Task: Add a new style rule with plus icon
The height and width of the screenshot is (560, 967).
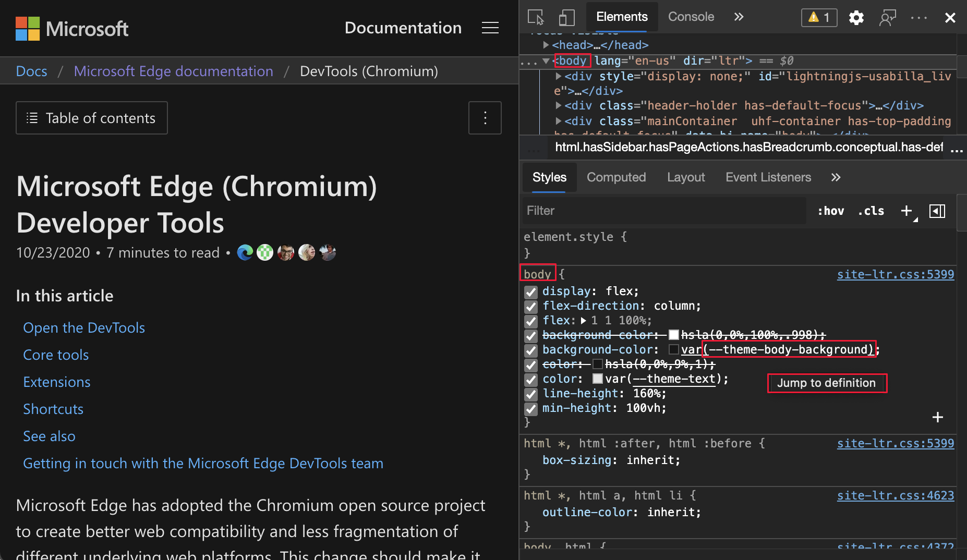Action: (x=906, y=211)
